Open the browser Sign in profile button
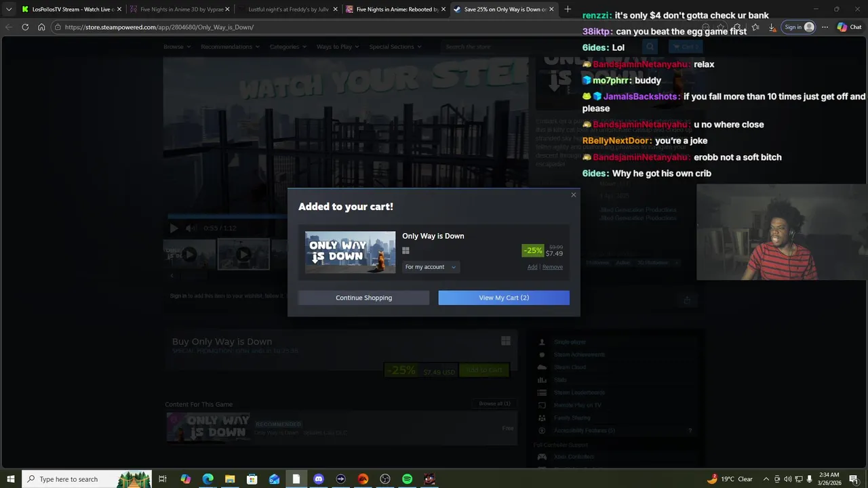The height and width of the screenshot is (488, 868). pyautogui.click(x=799, y=27)
